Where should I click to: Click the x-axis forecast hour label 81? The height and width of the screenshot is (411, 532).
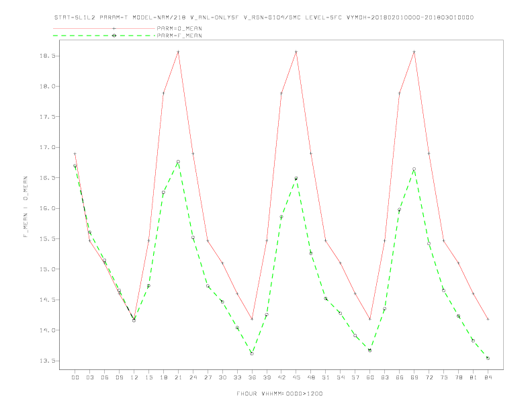474,377
